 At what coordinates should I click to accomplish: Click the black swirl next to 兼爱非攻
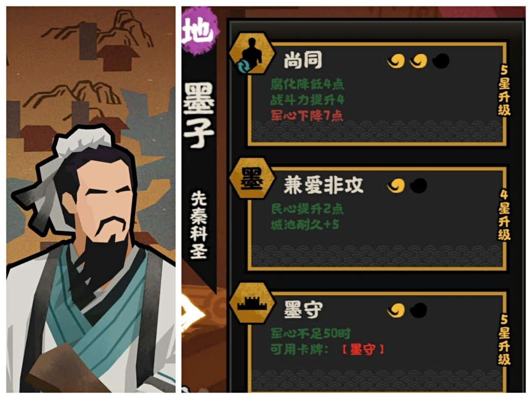(418, 186)
